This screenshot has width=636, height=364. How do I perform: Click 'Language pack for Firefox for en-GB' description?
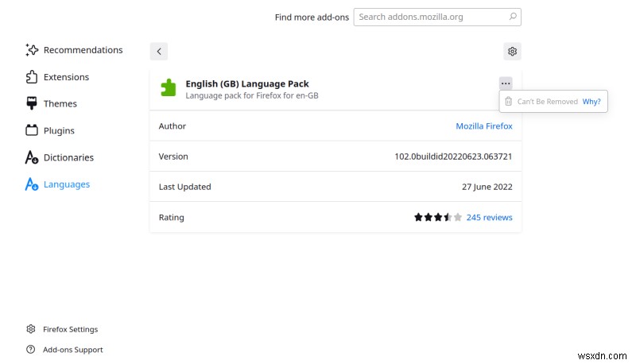(x=252, y=95)
